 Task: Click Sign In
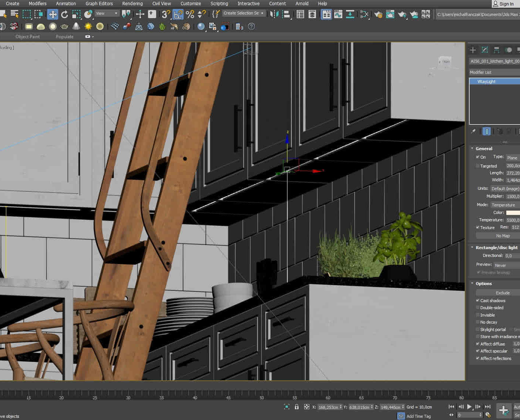tap(503, 4)
